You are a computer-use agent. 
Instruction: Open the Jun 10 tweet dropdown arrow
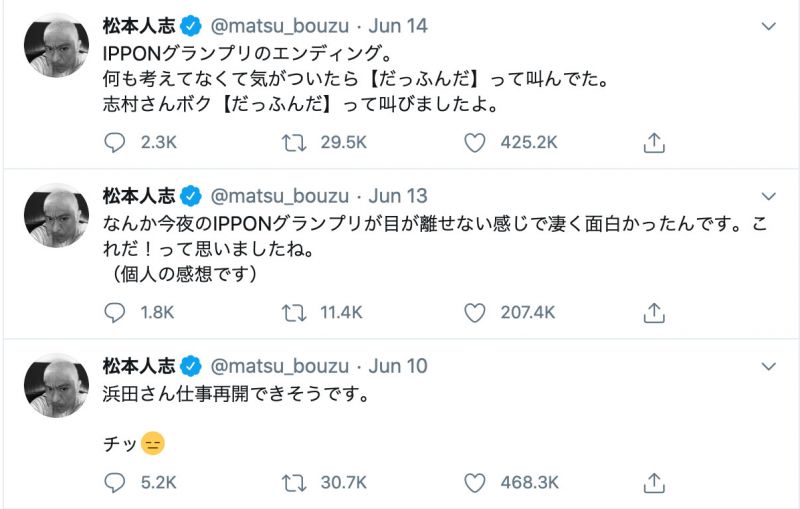click(x=768, y=366)
